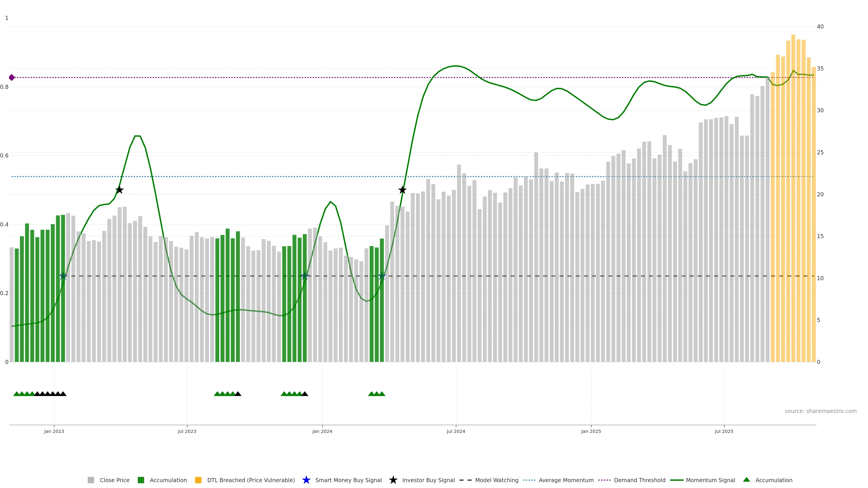The width and height of the screenshot is (868, 488).
Task: Click the black star marker near mid-2023 peak
Action: tap(119, 190)
